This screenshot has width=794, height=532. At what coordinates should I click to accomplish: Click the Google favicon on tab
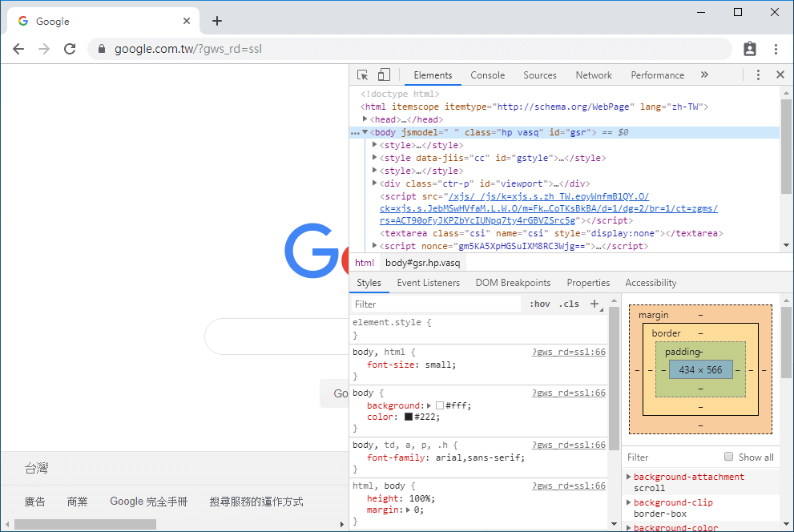point(22,21)
